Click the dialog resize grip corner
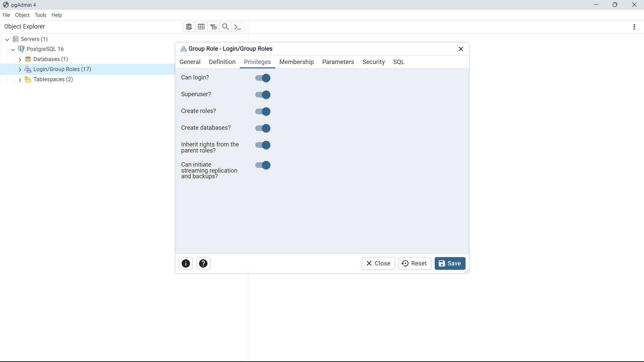The image size is (644, 362). coord(466,271)
